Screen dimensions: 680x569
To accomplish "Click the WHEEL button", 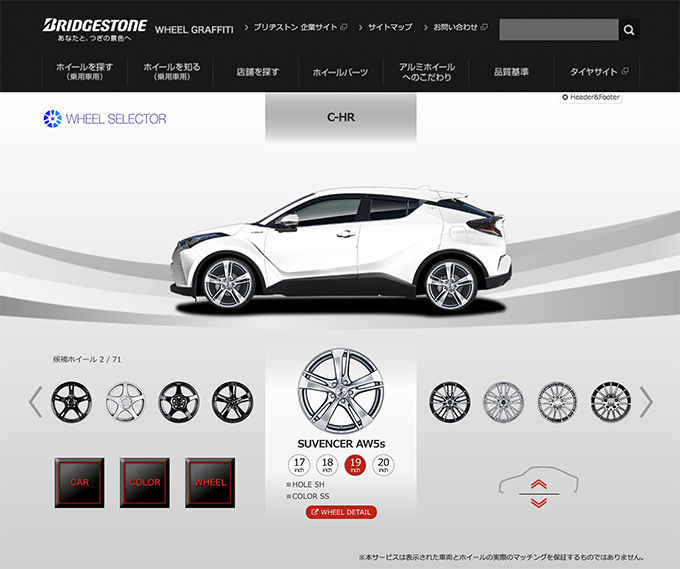I will point(210,483).
